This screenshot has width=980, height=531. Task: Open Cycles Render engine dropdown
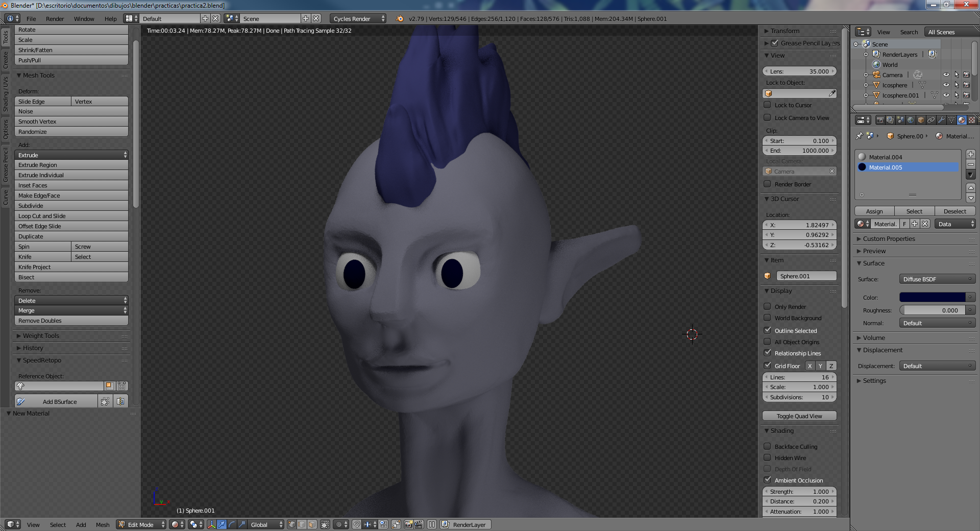coord(358,18)
